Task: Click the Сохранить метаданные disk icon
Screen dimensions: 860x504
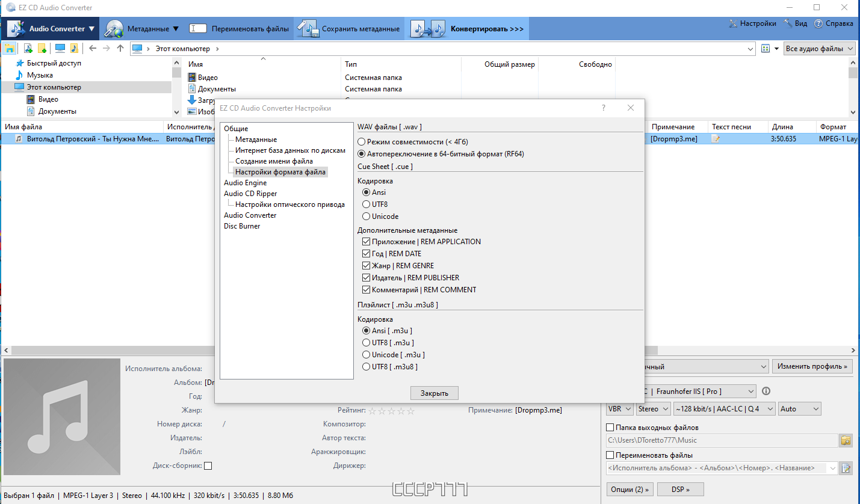Action: click(310, 29)
